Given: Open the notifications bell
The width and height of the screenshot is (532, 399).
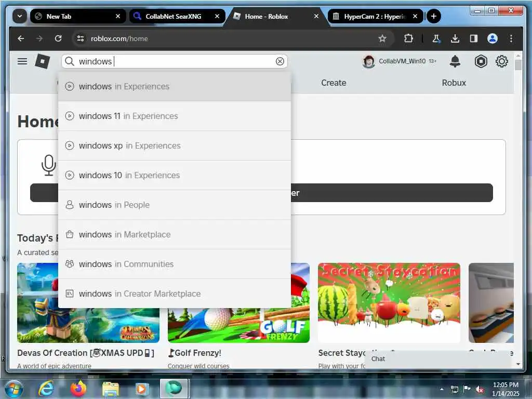Looking at the screenshot, I should [x=455, y=61].
